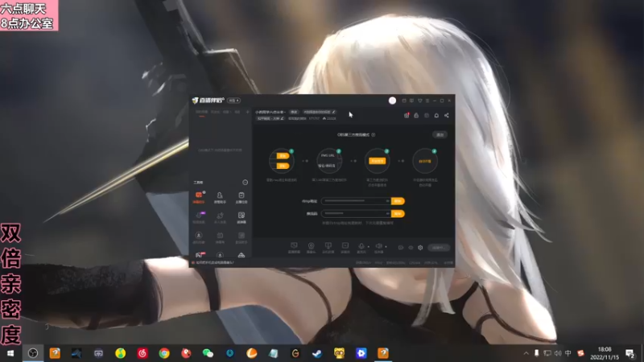Select the fourth scene tab
Image resolution: width=644 pixels, height=362 pixels.
click(237, 112)
